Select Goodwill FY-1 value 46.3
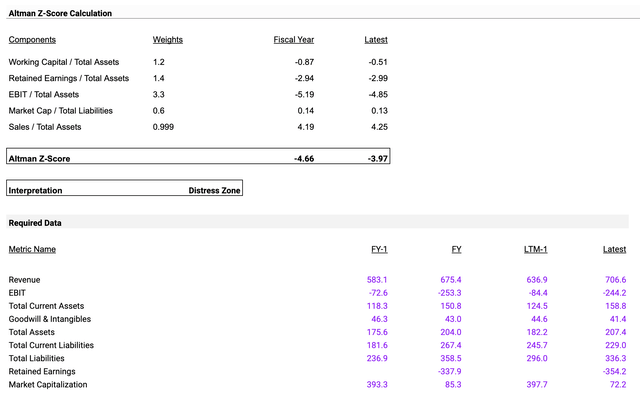The width and height of the screenshot is (640, 398). tap(379, 319)
